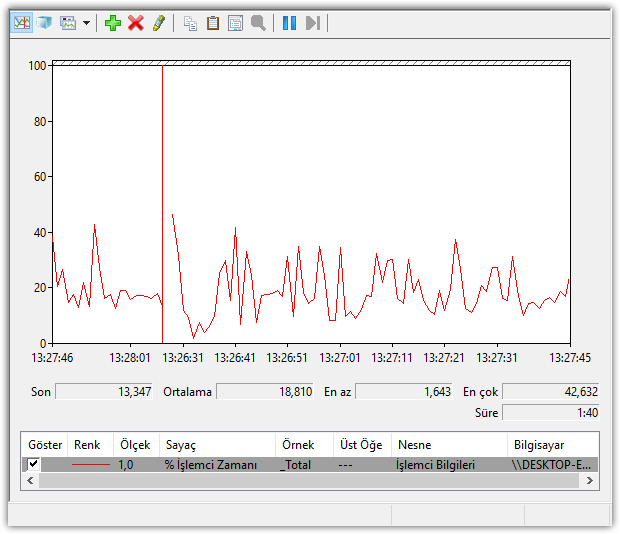Click the Copy Properties icon
The height and width of the screenshot is (534, 620).
(x=190, y=23)
